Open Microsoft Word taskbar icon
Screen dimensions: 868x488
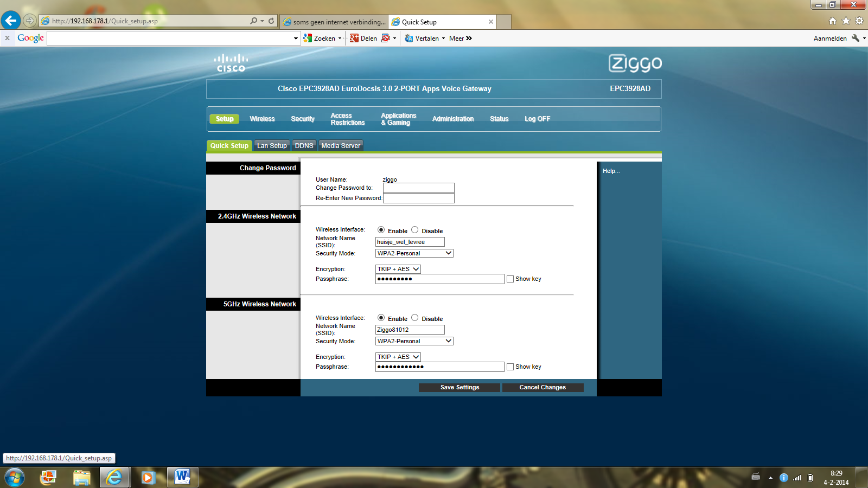click(182, 477)
